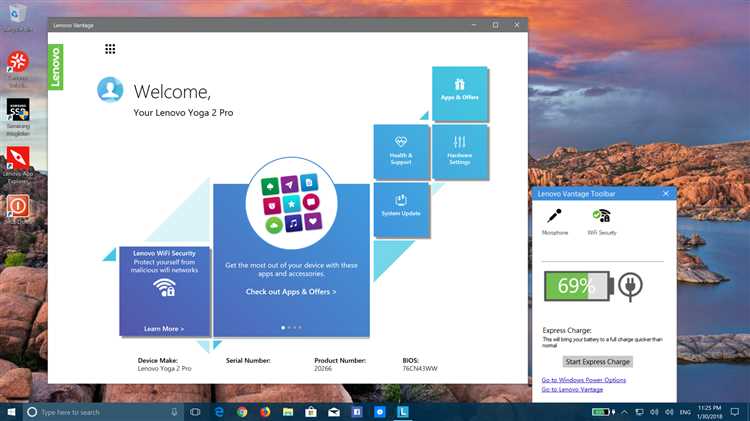Open the Samsung Magician desktop shortcut
750x421 pixels.
pos(18,117)
